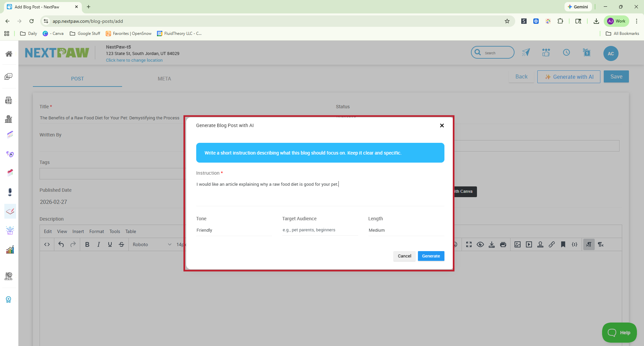Toggle bold formatting

[x=87, y=244]
